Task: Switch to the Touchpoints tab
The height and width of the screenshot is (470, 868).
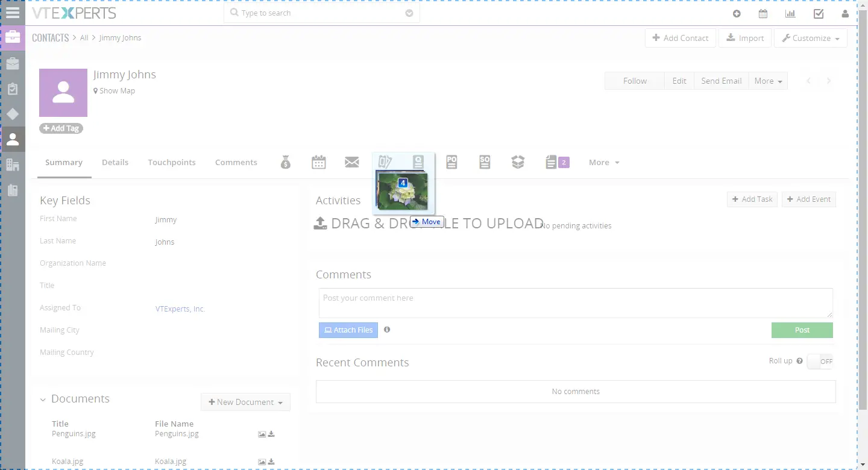Action: [x=172, y=162]
